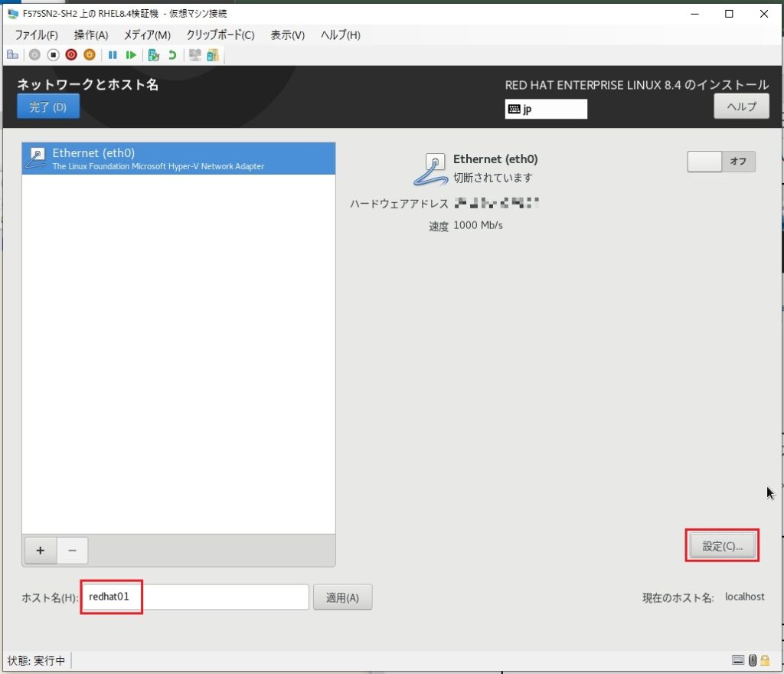This screenshot has width=784, height=674.
Task: Turn off the VM with stop icon
Action: (x=53, y=55)
